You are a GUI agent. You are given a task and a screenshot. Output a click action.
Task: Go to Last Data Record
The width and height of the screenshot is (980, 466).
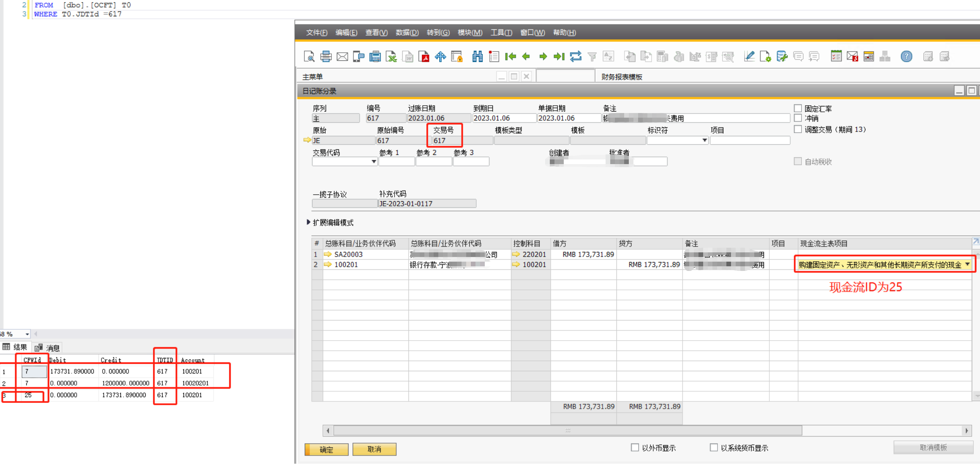pyautogui.click(x=559, y=57)
